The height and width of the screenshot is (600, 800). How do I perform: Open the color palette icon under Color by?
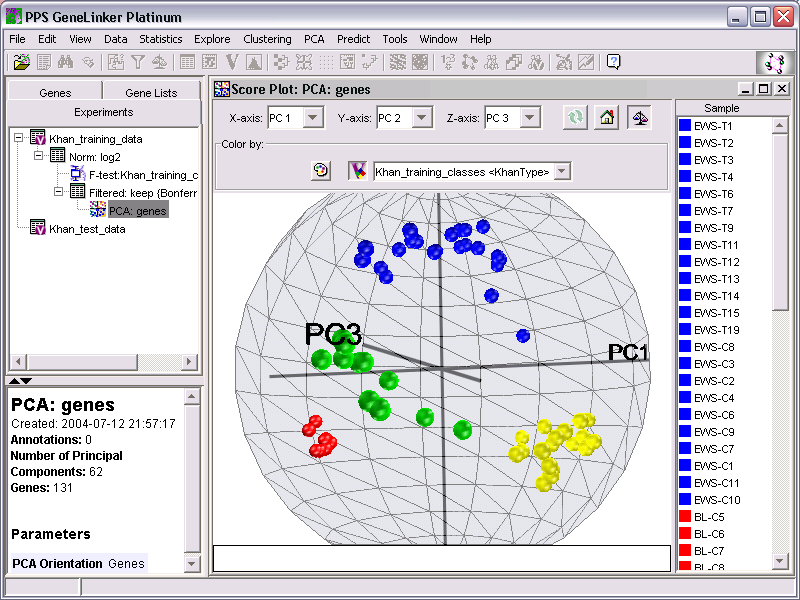click(x=320, y=171)
